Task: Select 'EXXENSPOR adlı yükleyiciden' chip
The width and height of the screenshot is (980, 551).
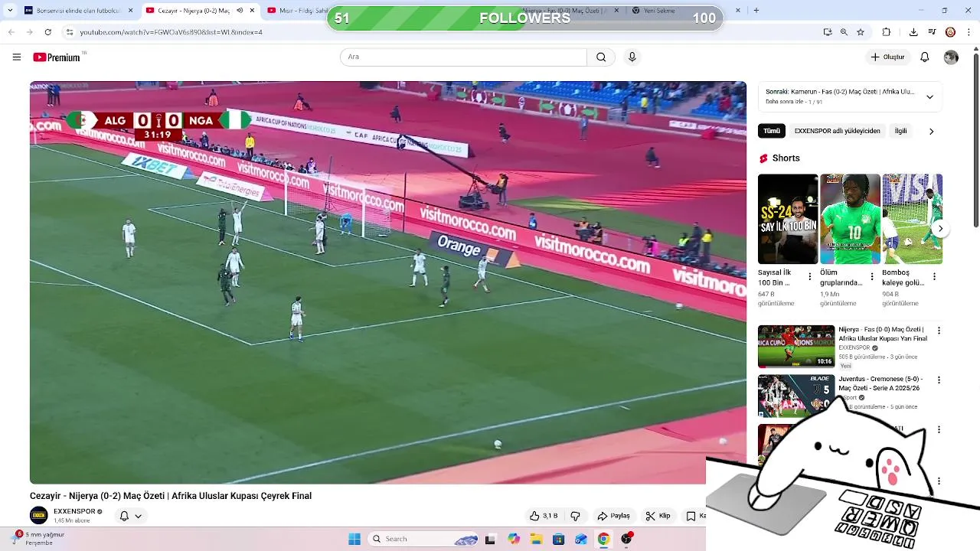Action: point(837,131)
